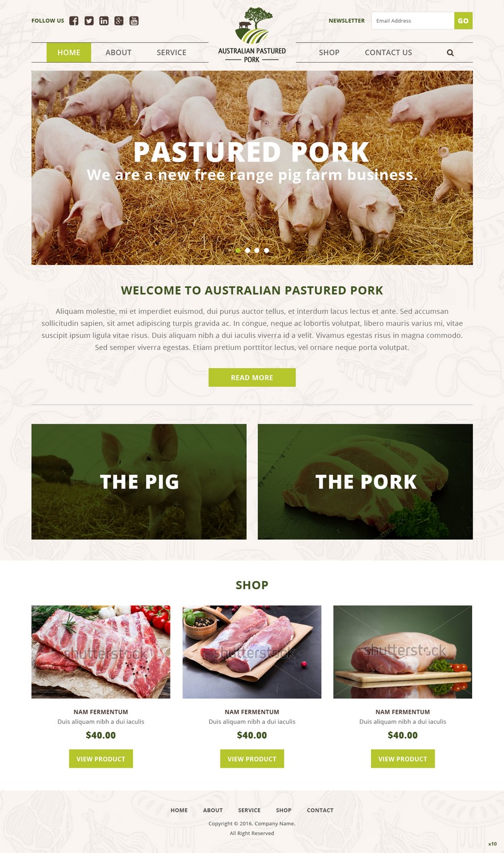The width and height of the screenshot is (504, 853).
Task: Open the CONTACT US navigation item
Action: pos(389,52)
